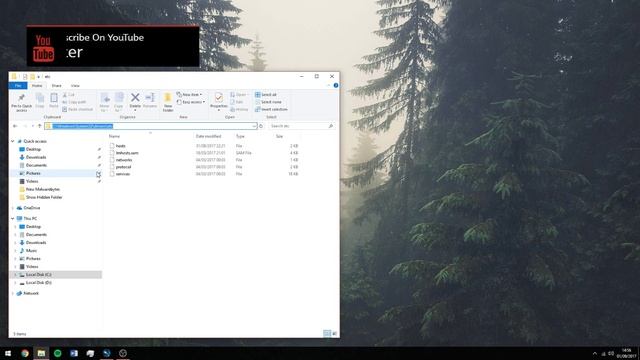Expand Local Disk (D:) node arrow
Viewport: 640px width, 360px height.
[16, 283]
